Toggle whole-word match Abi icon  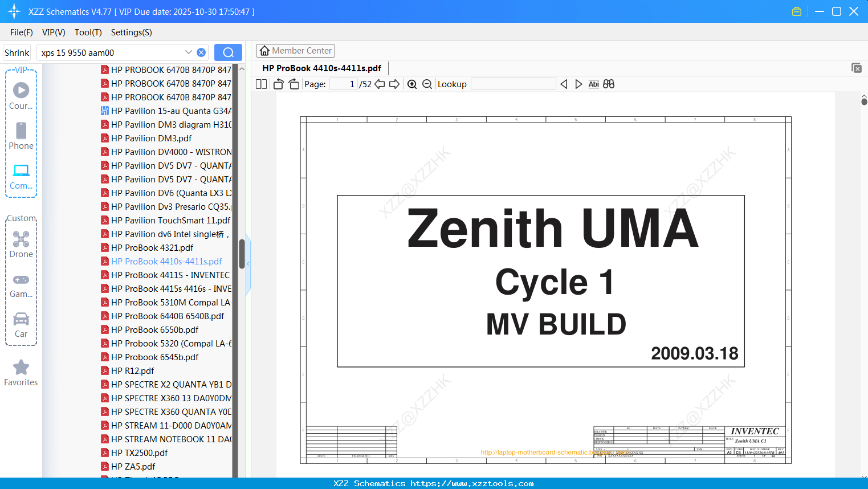(593, 84)
